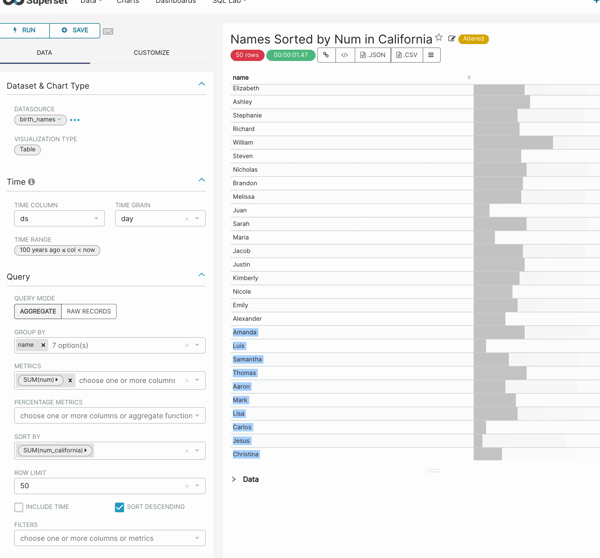Switch to Raw Records query mode

click(89, 311)
